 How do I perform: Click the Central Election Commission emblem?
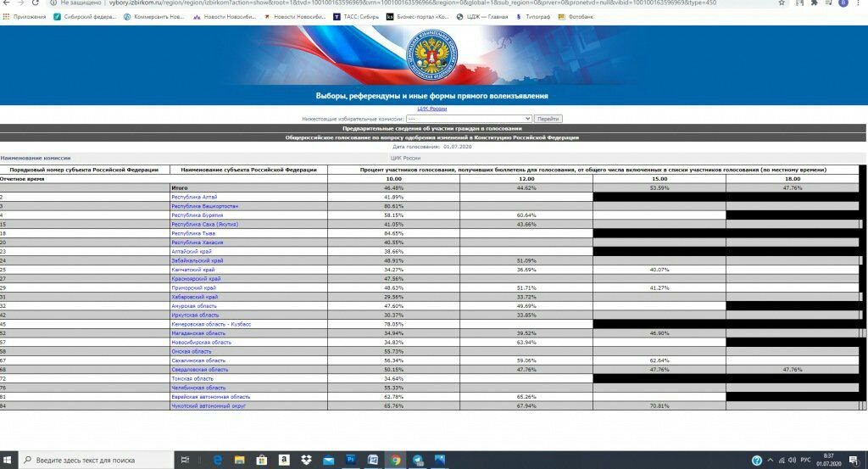(431, 55)
